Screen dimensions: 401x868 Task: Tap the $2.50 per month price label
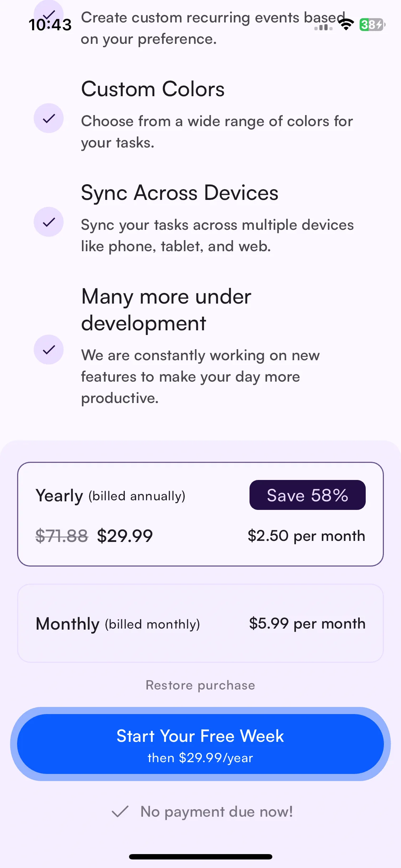point(307,536)
